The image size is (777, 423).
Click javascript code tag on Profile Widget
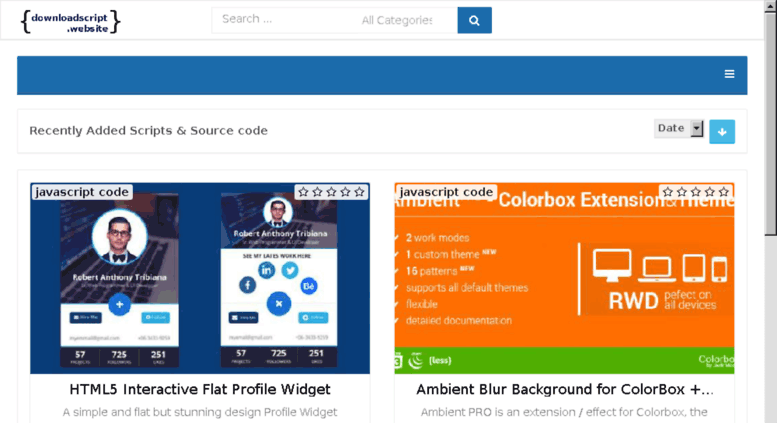tap(82, 192)
